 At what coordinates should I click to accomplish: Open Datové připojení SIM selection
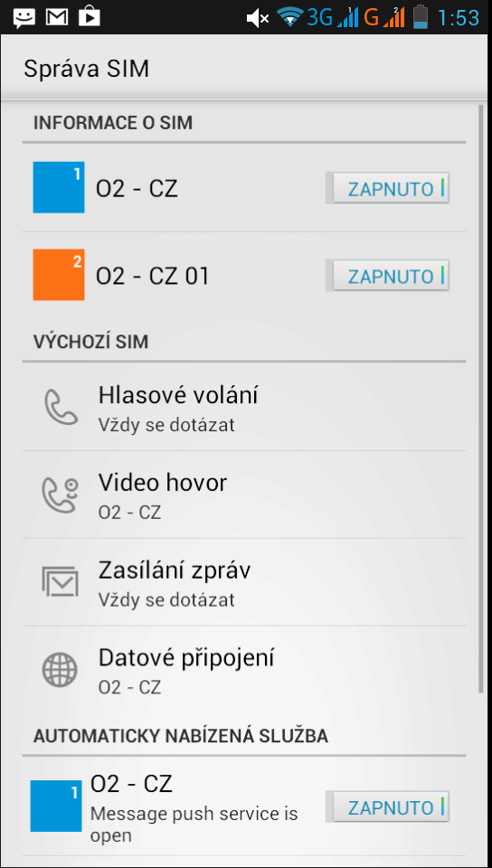(x=244, y=670)
